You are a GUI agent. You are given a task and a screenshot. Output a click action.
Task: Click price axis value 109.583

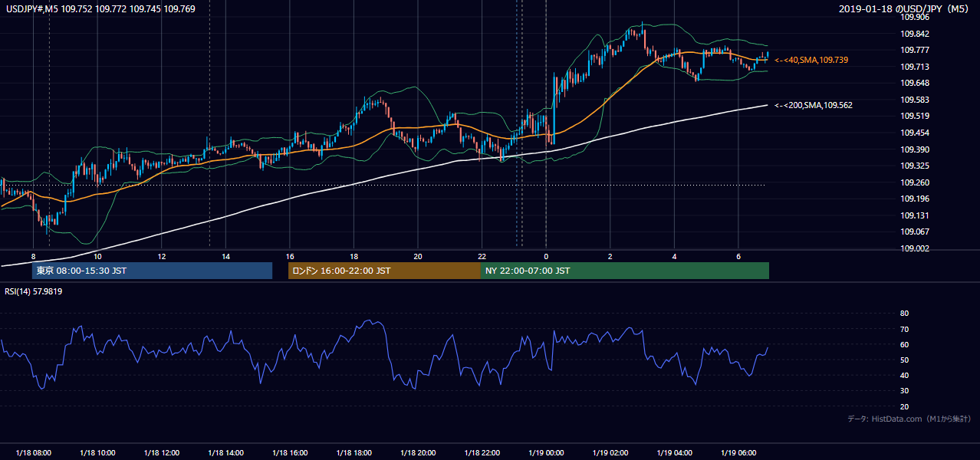(915, 100)
